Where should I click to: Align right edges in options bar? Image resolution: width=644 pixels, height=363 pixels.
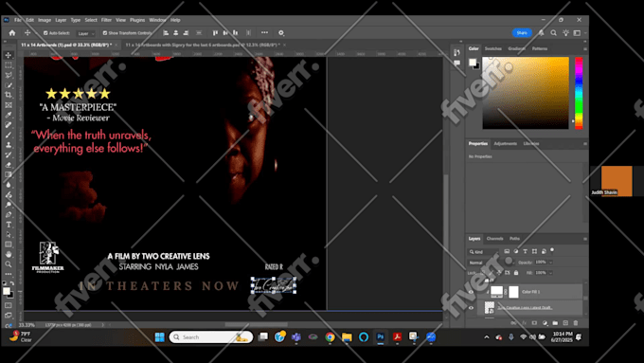click(x=186, y=33)
